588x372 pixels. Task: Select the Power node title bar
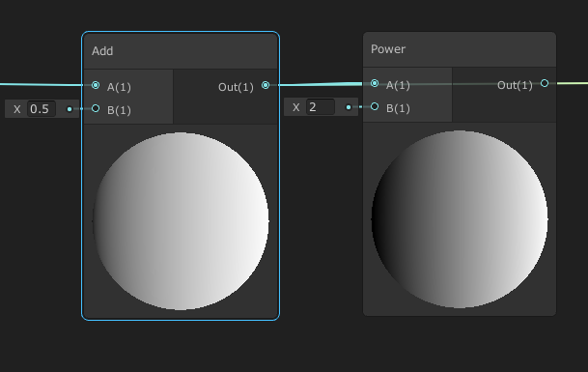pos(460,49)
